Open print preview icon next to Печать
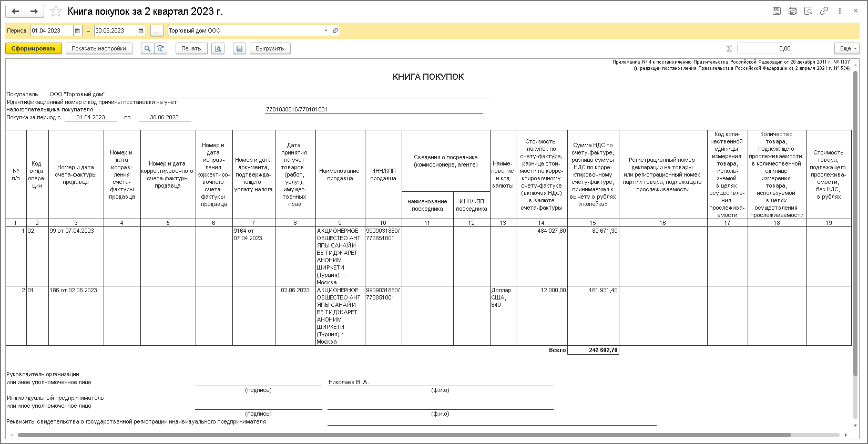868x444 pixels. pyautogui.click(x=218, y=48)
